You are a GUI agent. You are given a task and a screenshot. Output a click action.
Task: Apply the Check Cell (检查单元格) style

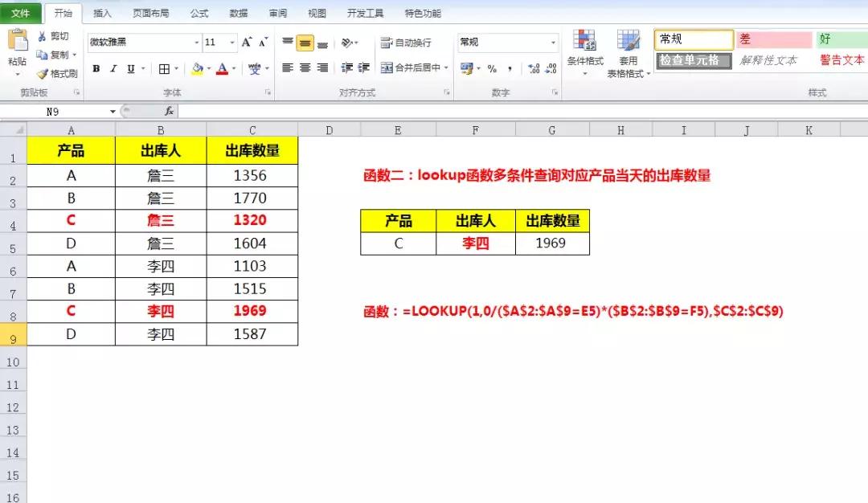694,60
